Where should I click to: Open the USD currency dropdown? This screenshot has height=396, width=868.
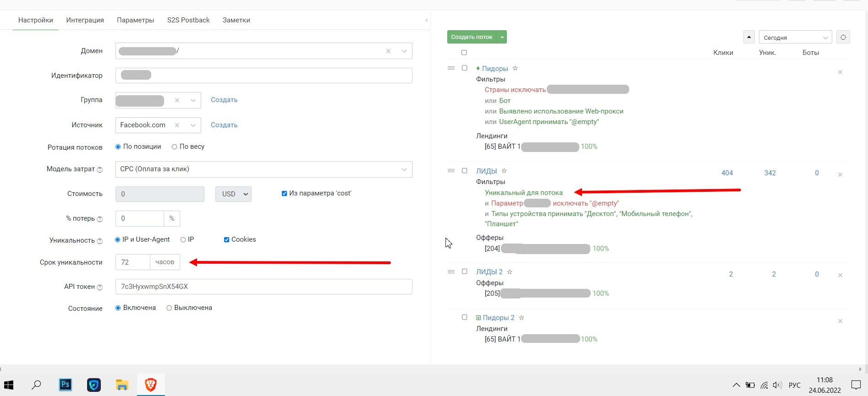pos(233,194)
